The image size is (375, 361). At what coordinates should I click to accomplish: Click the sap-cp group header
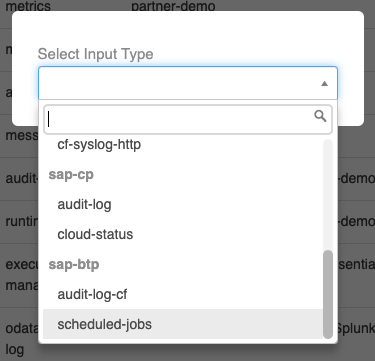[71, 175]
